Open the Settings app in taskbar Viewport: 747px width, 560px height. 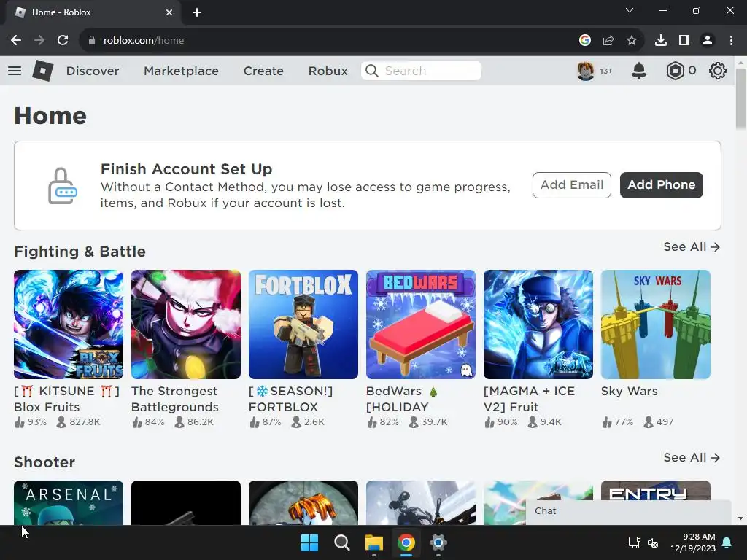[438, 542]
